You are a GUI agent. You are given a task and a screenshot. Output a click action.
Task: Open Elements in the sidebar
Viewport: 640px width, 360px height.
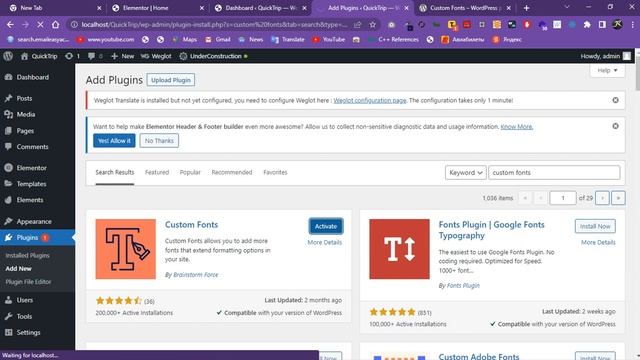point(30,200)
